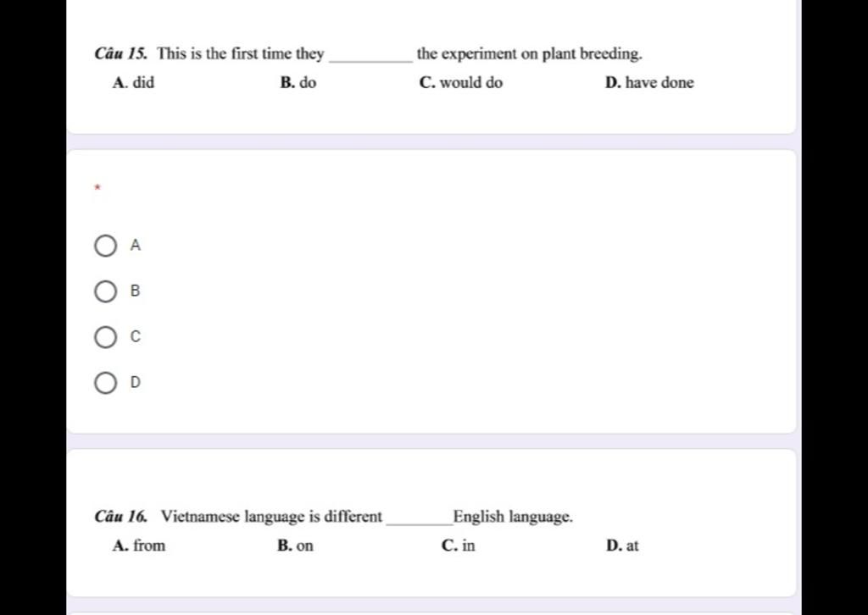Click the "B. do" option text
Image resolution: width=868 pixels, height=615 pixels.
click(298, 82)
